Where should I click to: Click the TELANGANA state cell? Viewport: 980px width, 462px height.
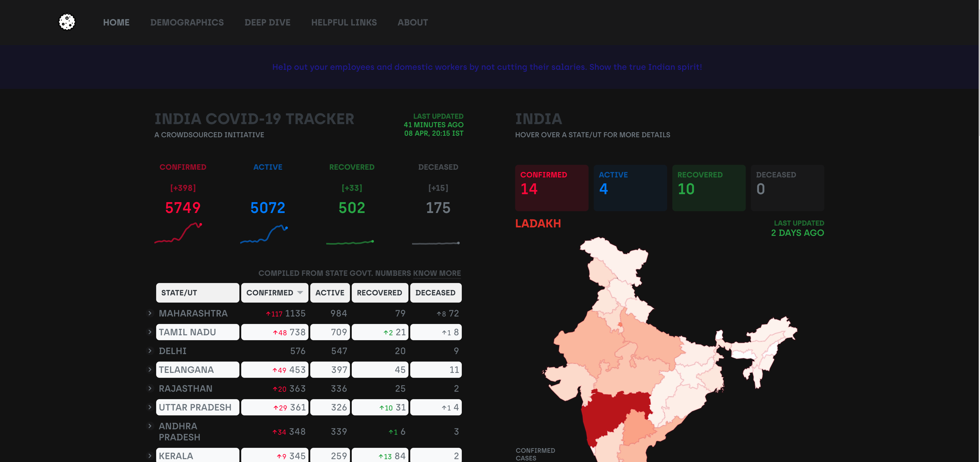[197, 370]
